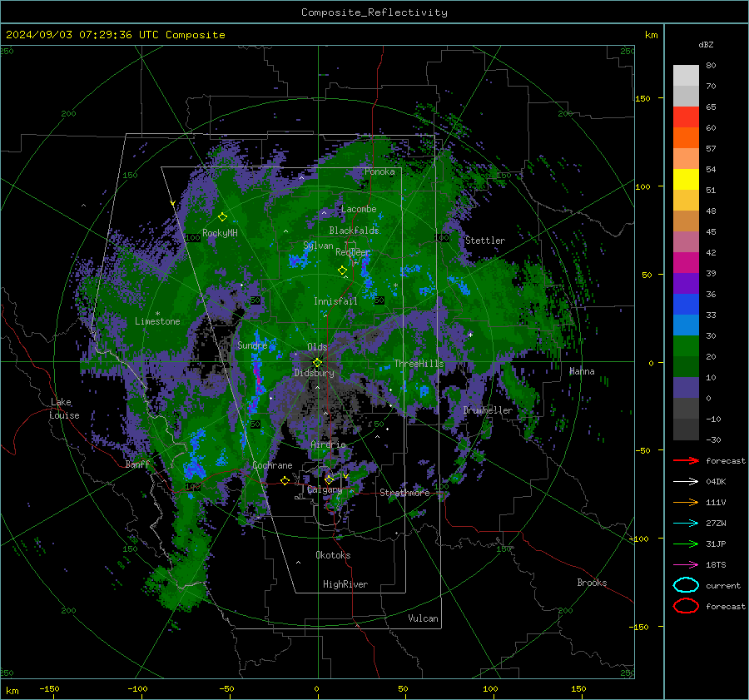Screen dimensions: 749x700
Task: Click the Brooks town label
Action: pyautogui.click(x=592, y=583)
